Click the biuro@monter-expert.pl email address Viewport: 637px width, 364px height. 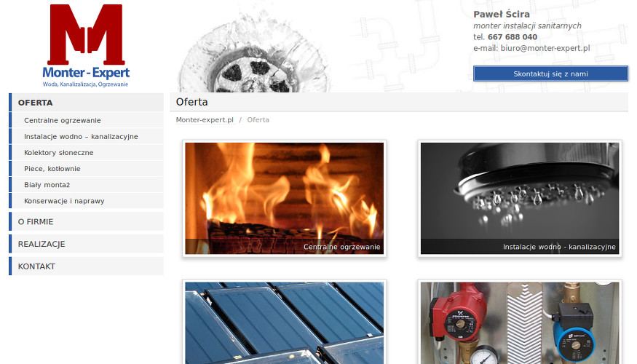tap(545, 48)
